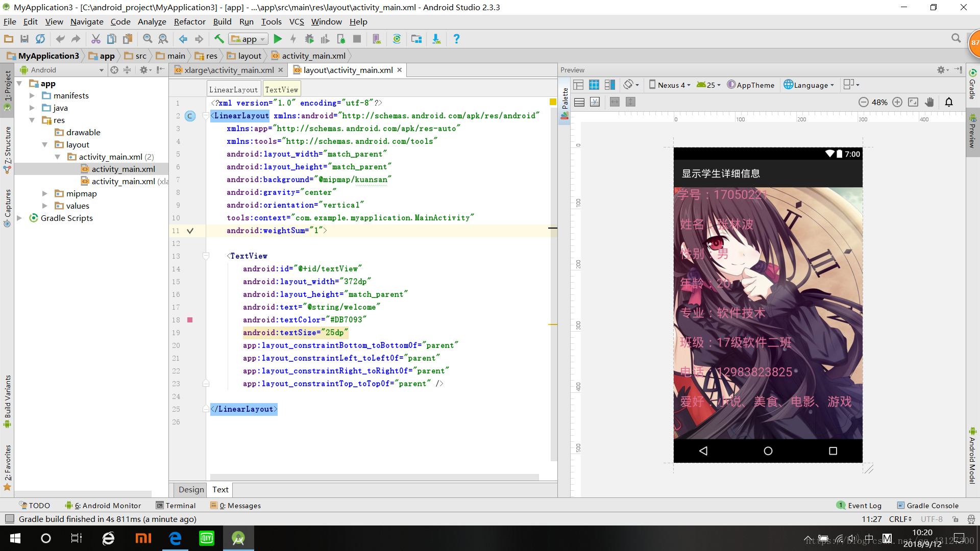Click the #DB7093 color swatch in the gutter

point(190,320)
